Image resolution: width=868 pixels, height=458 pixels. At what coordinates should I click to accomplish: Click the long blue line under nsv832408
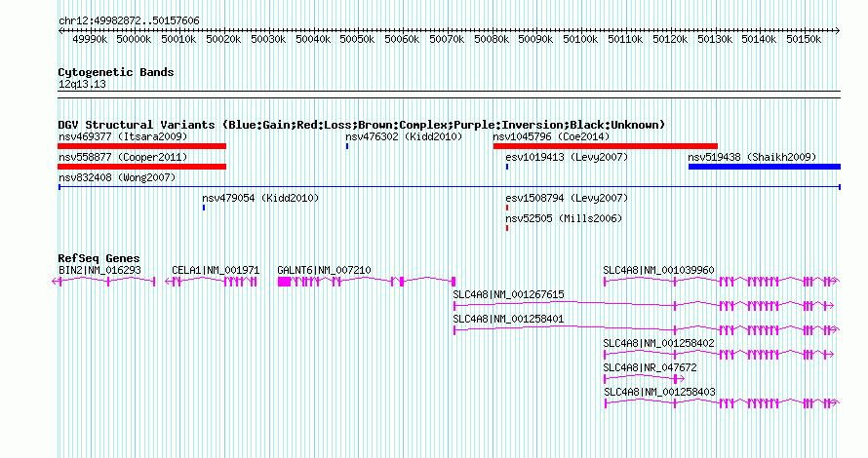pyautogui.click(x=450, y=187)
